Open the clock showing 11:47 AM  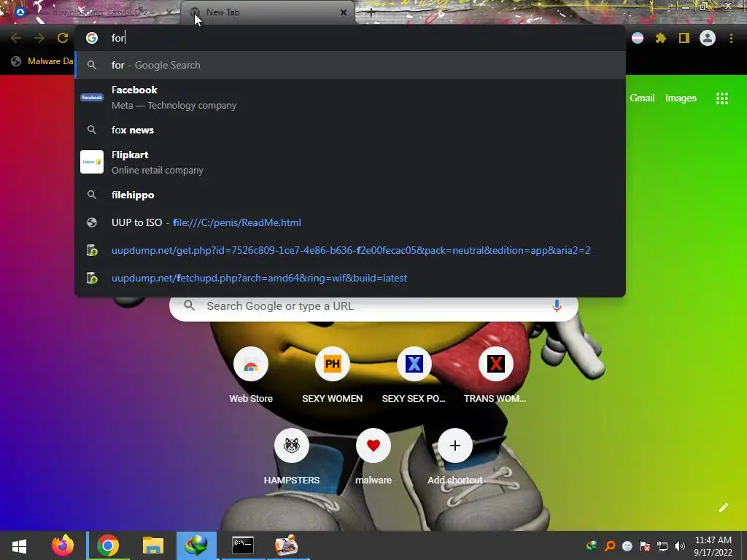[713, 546]
